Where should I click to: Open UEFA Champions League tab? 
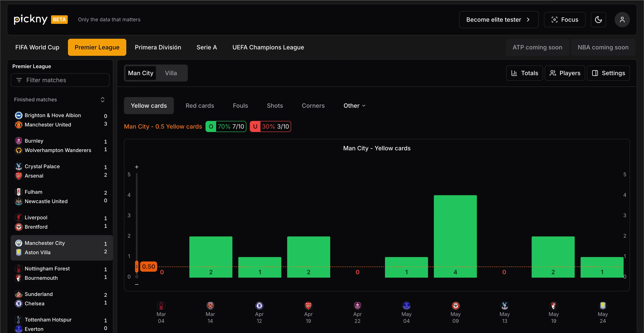coord(268,47)
